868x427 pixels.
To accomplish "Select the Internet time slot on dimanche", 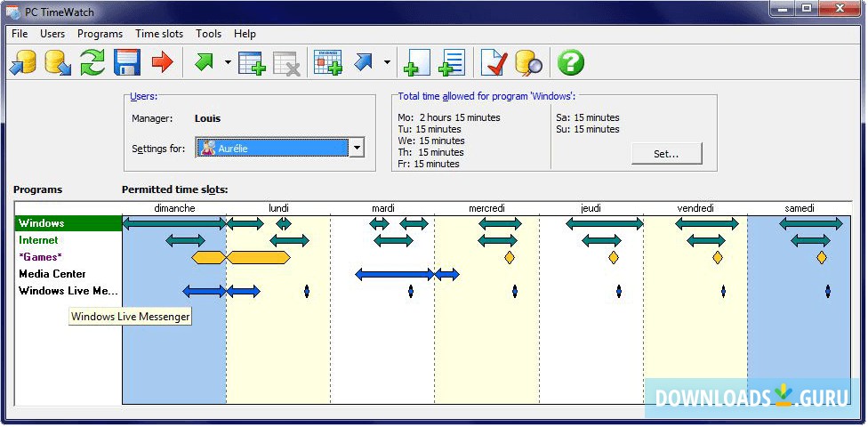I will pyautogui.click(x=186, y=240).
